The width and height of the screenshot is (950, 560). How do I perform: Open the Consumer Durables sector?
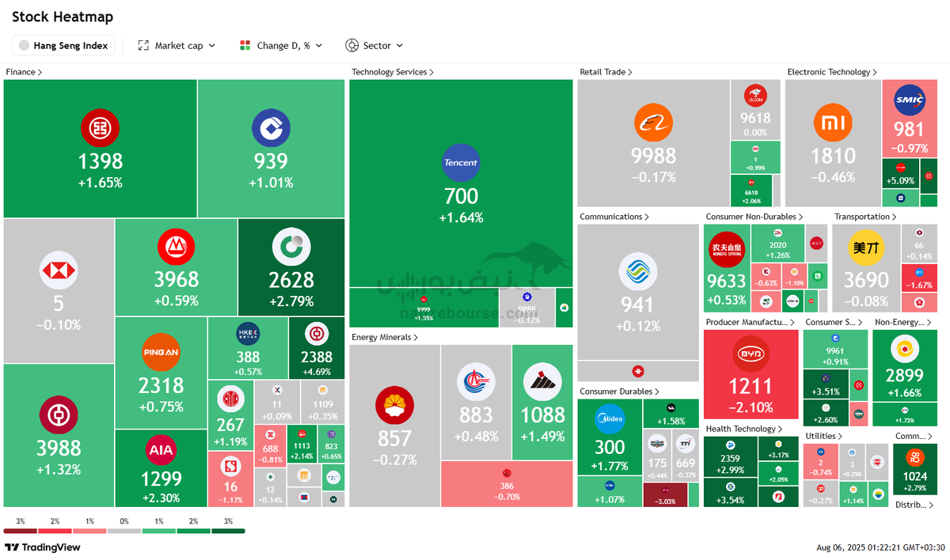click(x=621, y=392)
